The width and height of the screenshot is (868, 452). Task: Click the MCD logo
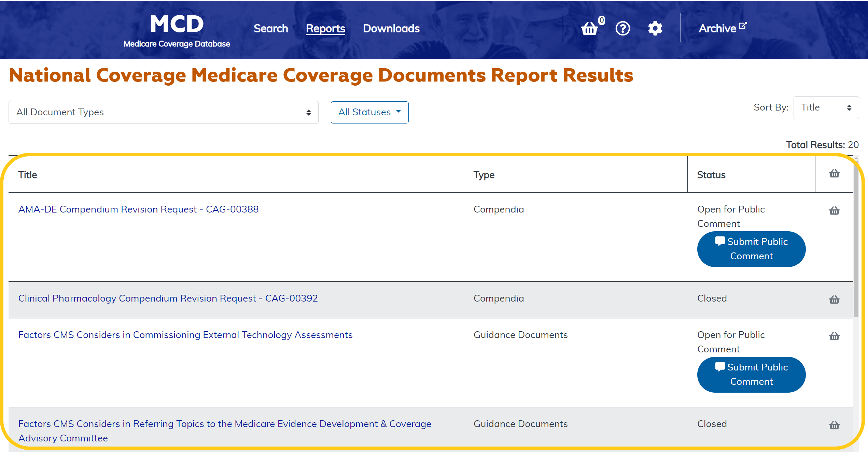[177, 31]
